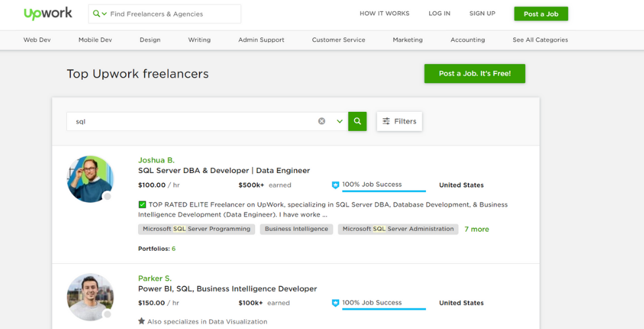Select Microsoft SQL Server Programming tag
644x329 pixels.
pos(196,229)
